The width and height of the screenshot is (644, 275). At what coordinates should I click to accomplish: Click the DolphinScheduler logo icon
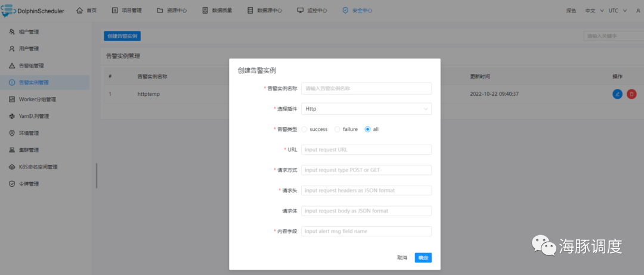click(x=8, y=11)
